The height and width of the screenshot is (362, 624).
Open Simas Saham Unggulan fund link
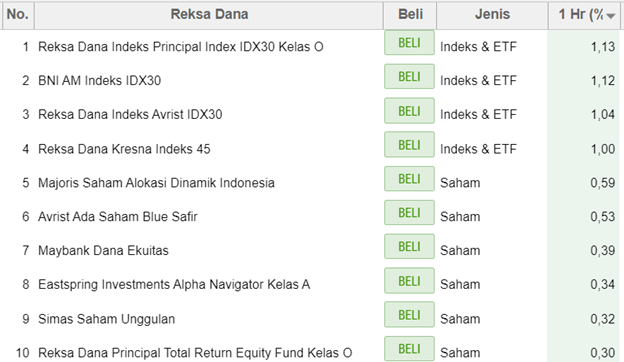point(107,319)
